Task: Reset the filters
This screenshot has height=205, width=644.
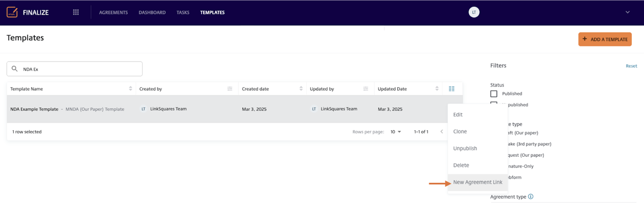Action: click(x=631, y=66)
